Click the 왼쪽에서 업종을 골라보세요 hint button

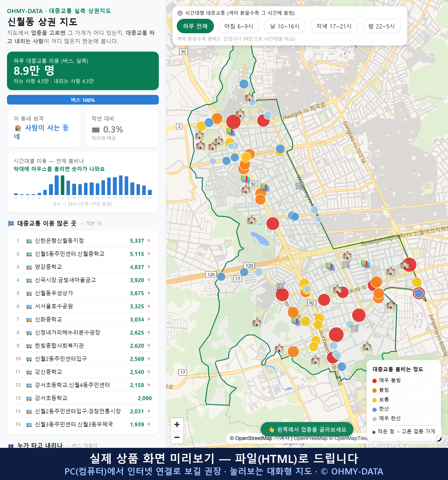[307, 429]
